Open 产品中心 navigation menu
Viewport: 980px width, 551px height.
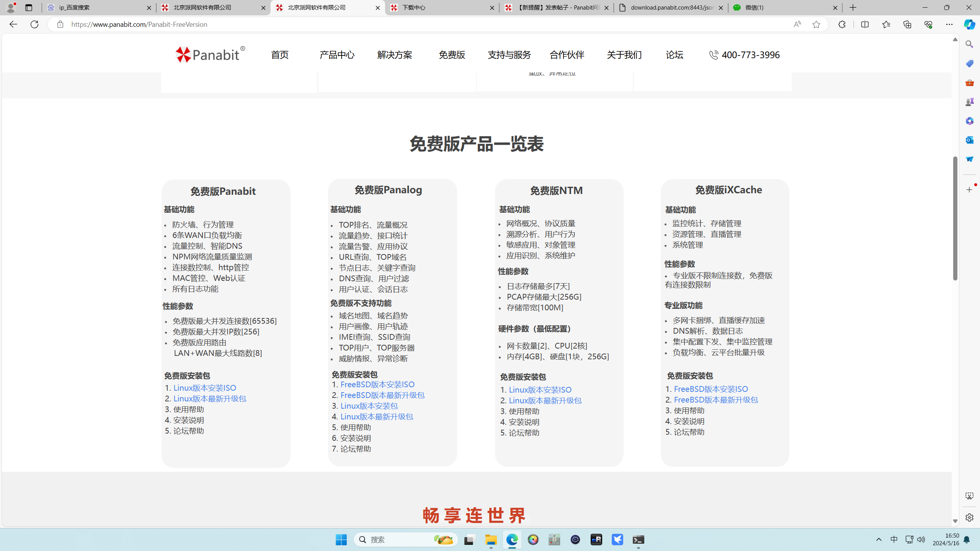337,55
